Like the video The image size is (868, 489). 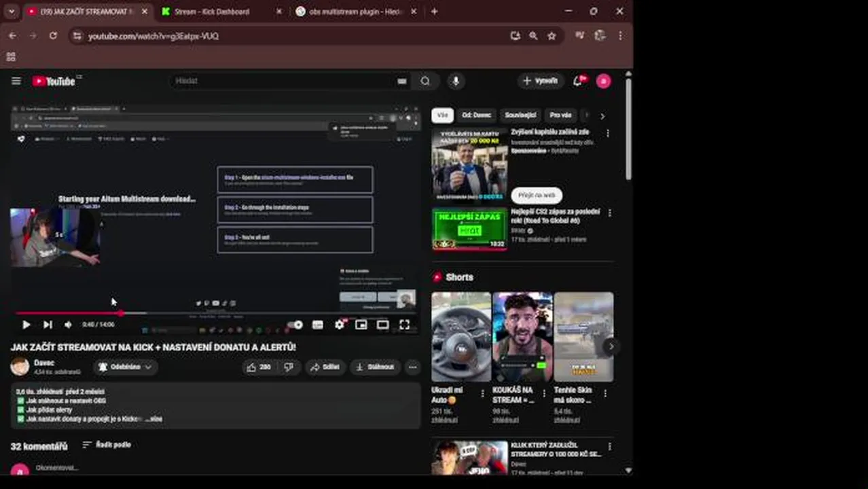(x=259, y=367)
